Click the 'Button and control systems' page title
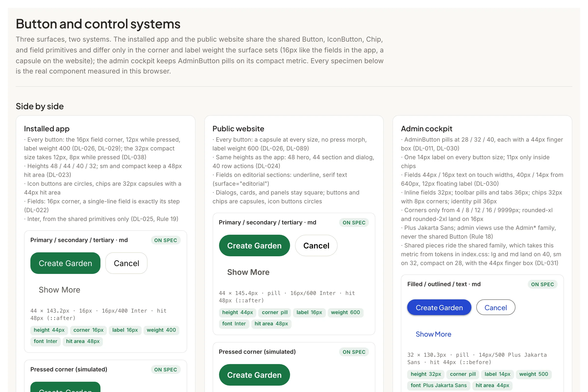This screenshot has width=588, height=392. click(x=98, y=24)
